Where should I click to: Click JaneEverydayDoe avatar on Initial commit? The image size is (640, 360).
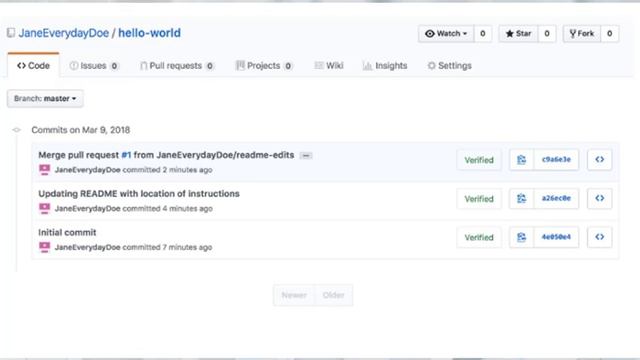[44, 247]
